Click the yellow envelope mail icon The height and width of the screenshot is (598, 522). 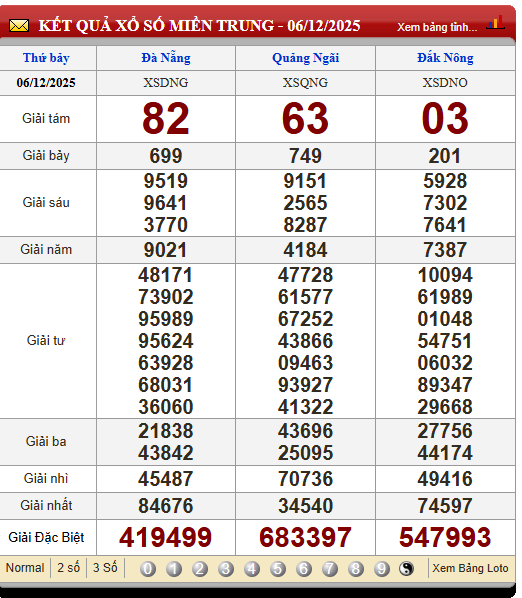tap(19, 26)
